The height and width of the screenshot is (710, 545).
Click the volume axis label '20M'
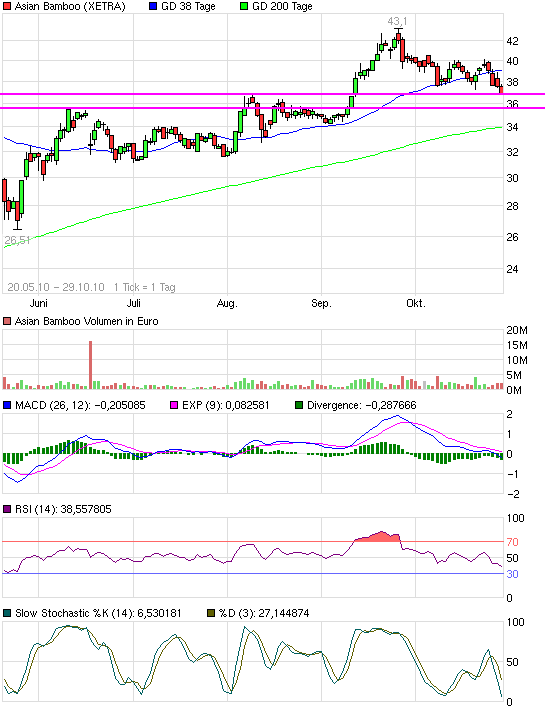click(x=517, y=331)
